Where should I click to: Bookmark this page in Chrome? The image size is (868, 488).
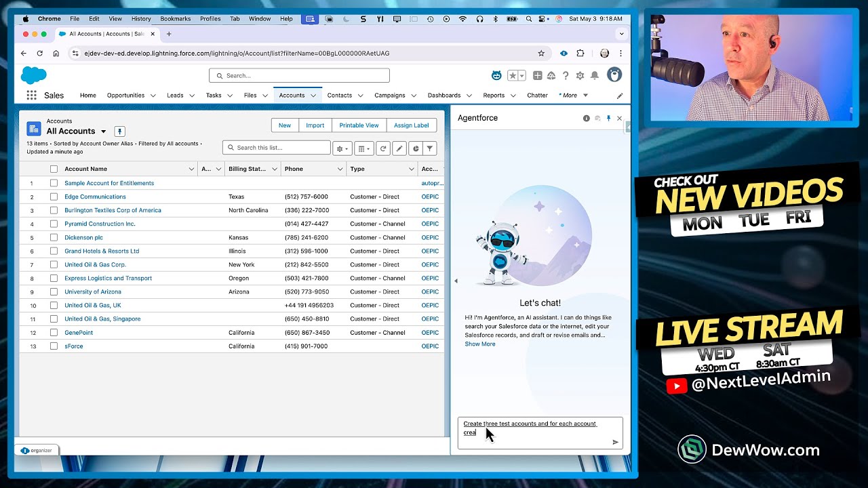coord(541,53)
